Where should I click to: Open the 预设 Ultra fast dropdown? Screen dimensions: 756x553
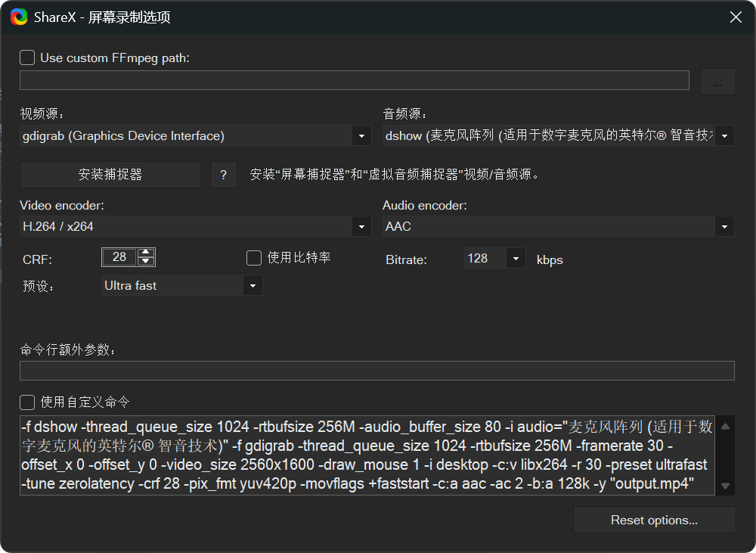pyautogui.click(x=253, y=285)
